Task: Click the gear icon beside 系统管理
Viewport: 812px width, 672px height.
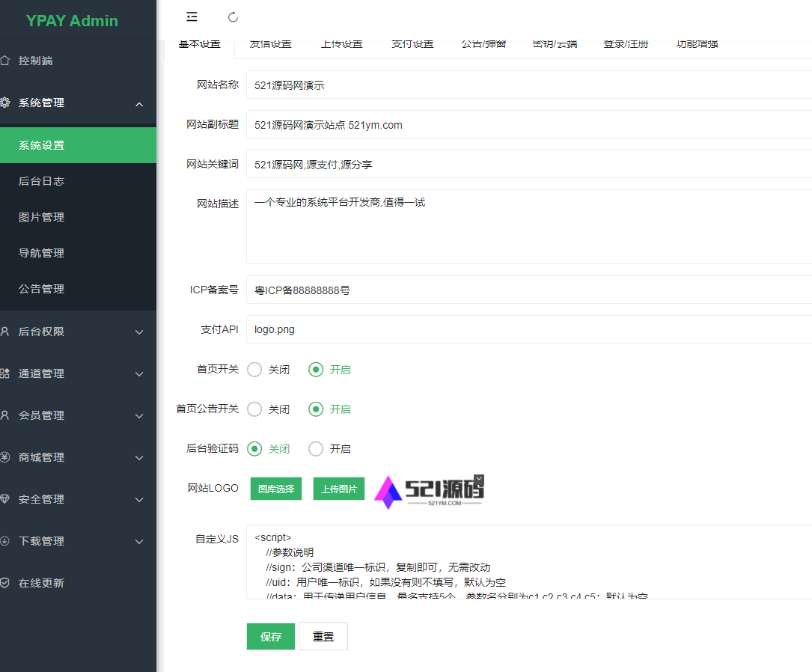Action: [5, 103]
